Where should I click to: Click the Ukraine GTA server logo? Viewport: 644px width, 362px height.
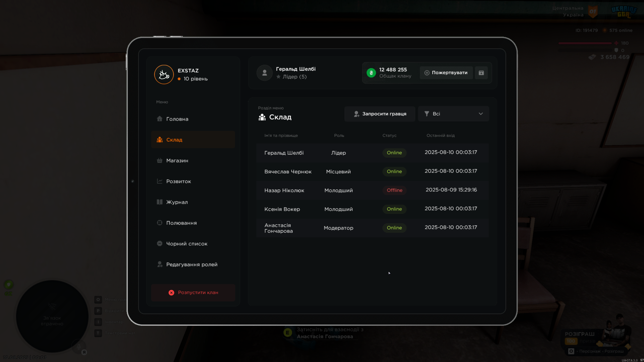click(x=624, y=11)
